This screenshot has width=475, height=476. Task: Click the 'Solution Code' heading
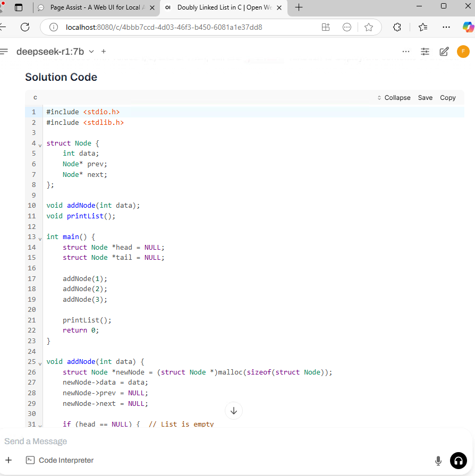point(61,77)
